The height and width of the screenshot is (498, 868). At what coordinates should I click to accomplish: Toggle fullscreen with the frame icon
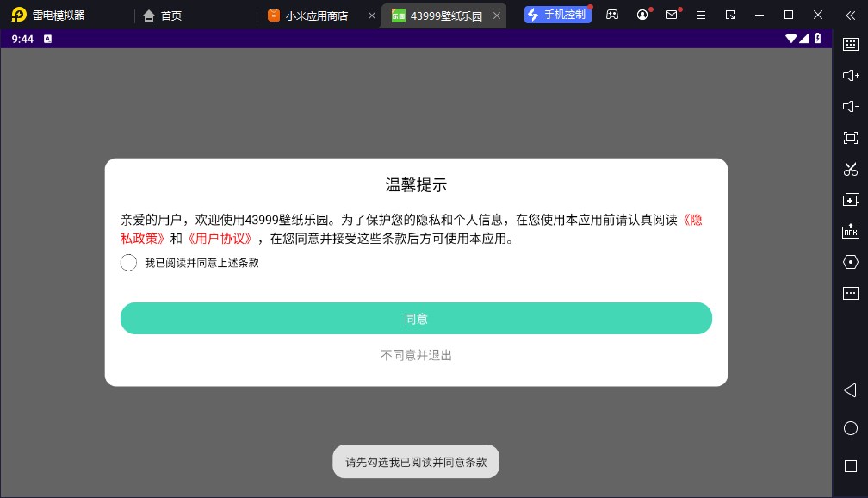851,137
